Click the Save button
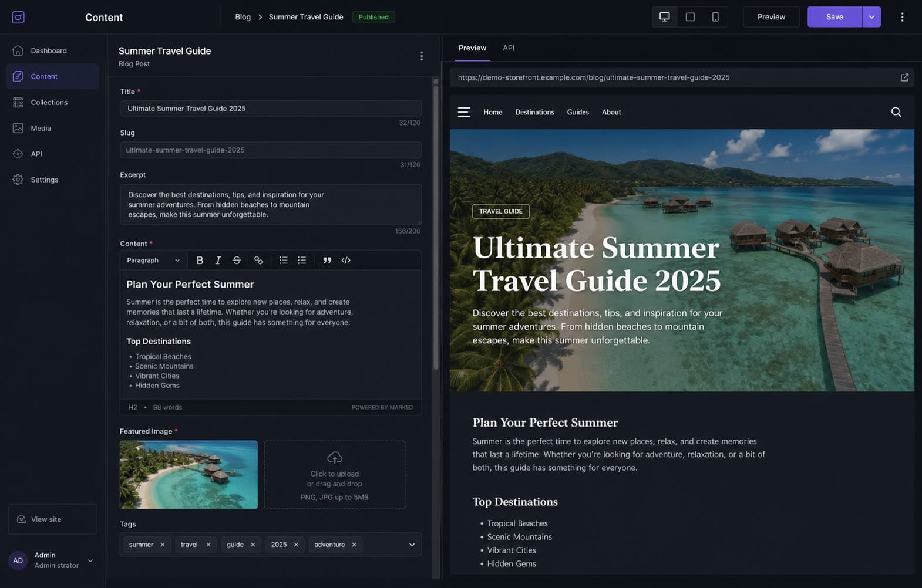 [x=834, y=17]
